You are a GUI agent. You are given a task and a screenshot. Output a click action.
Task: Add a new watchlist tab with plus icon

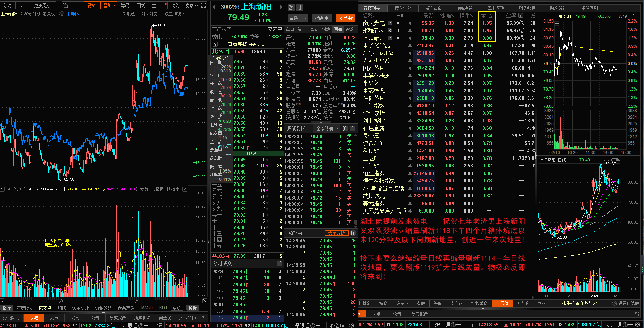click(x=553, y=303)
